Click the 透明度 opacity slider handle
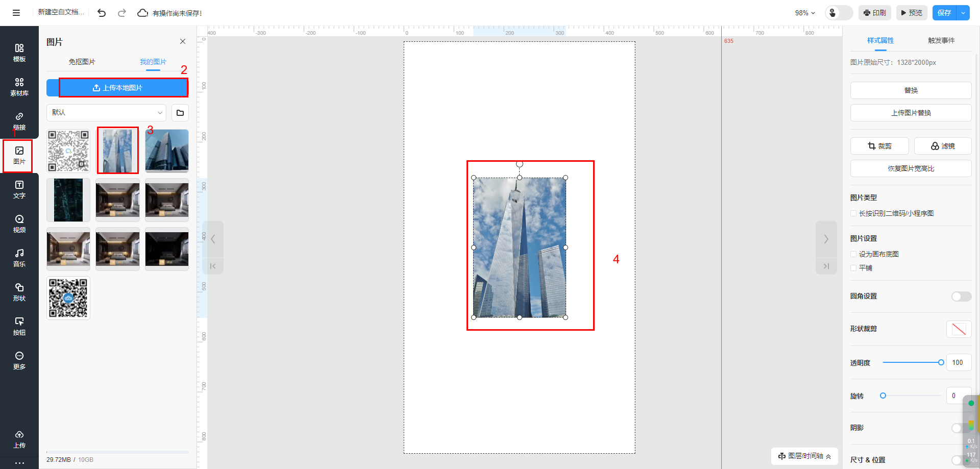The width and height of the screenshot is (980, 469). pyautogui.click(x=941, y=362)
